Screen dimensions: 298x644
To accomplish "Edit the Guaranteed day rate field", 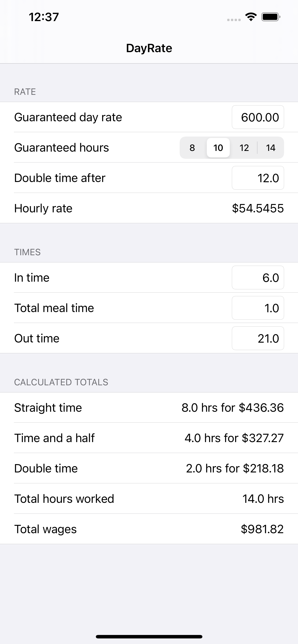I will pyautogui.click(x=258, y=117).
